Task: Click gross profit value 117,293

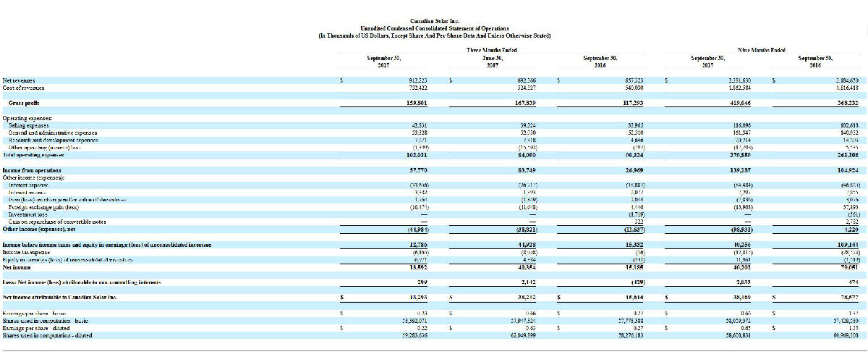Action: 632,104
